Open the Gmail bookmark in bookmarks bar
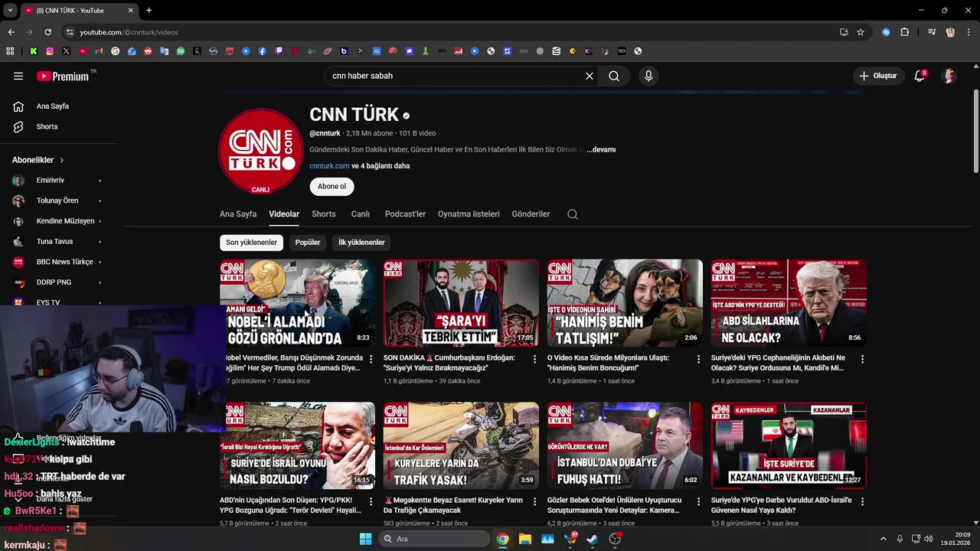980x551 pixels. tap(99, 51)
